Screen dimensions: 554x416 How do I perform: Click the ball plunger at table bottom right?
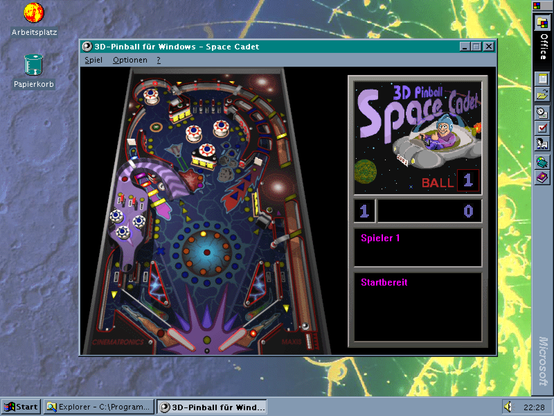click(309, 341)
